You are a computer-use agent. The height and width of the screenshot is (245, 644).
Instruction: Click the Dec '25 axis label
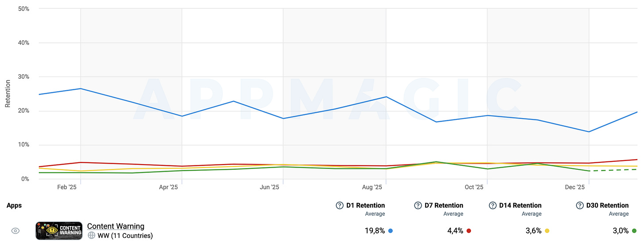click(x=575, y=187)
